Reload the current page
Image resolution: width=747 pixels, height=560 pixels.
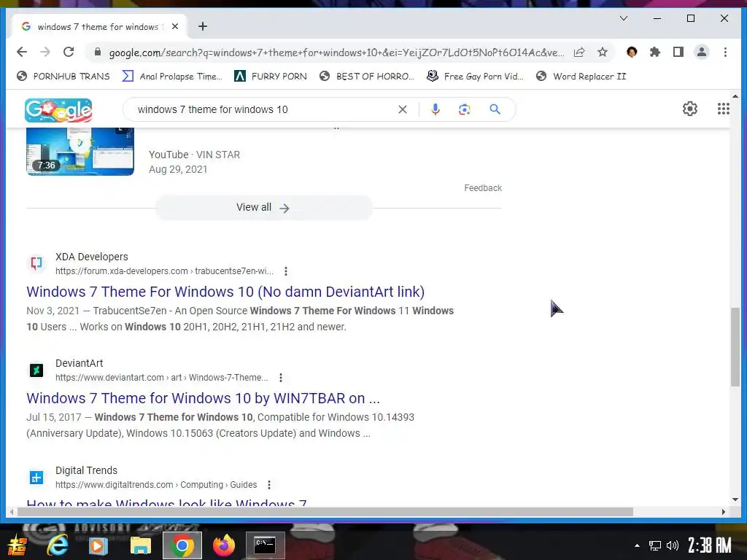69,52
